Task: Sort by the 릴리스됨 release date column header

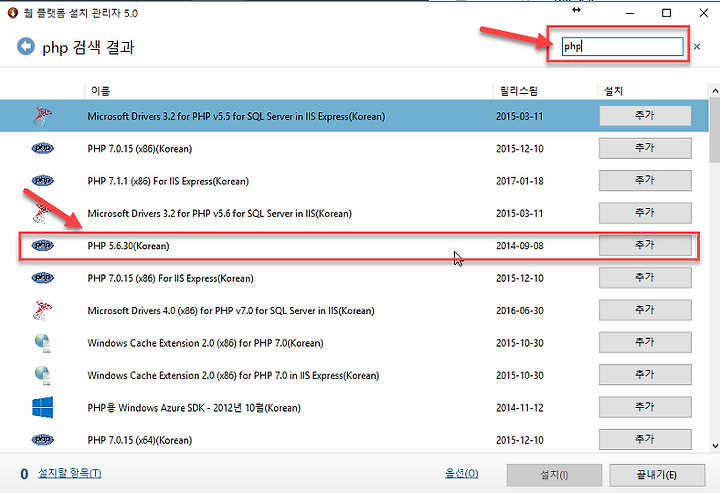Action: 519,91
